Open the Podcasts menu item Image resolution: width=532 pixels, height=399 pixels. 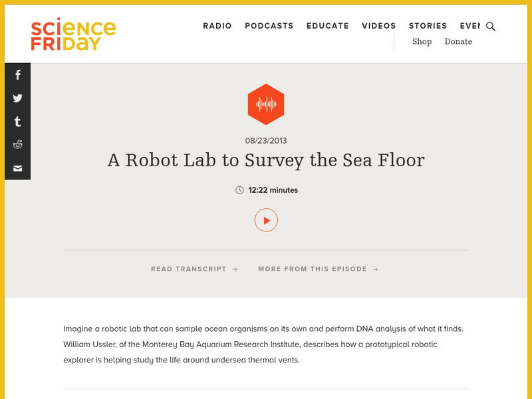click(269, 26)
